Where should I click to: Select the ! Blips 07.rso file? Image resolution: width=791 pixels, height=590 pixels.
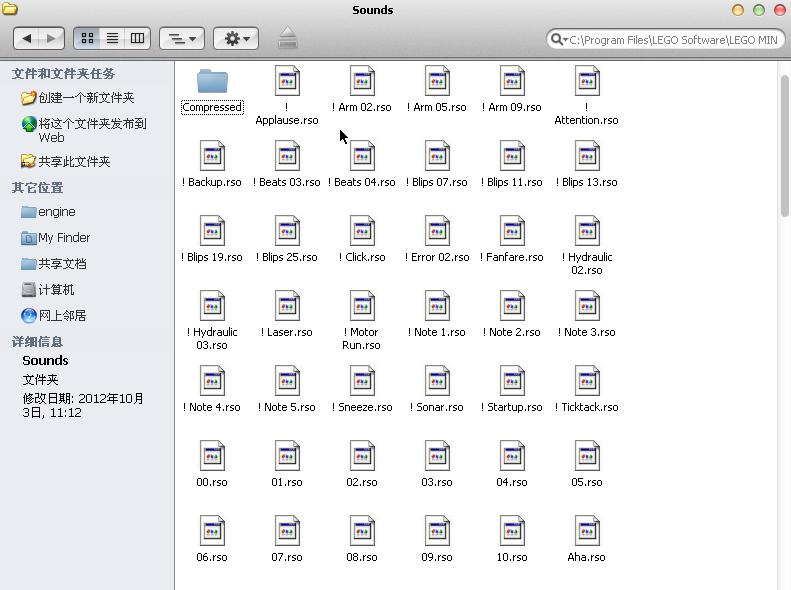coord(437,164)
